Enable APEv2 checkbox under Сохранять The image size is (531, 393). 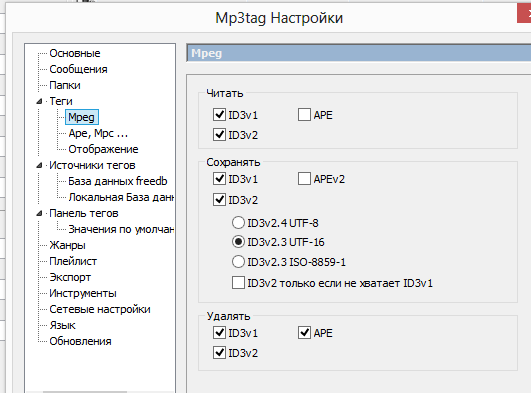304,179
